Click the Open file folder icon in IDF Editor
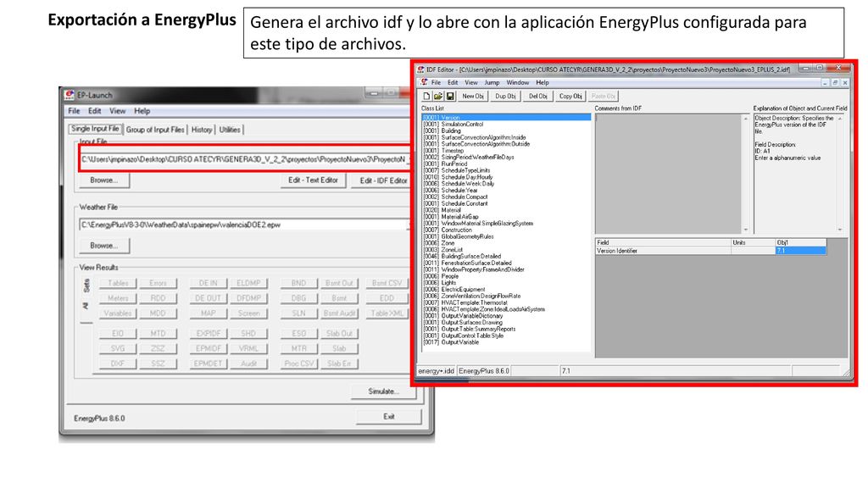868x488 pixels. coord(438,97)
